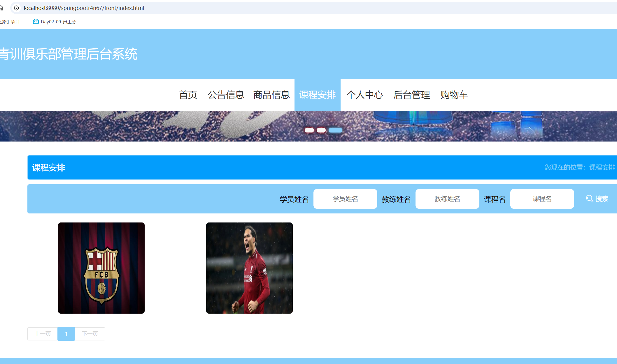Click the 教练姓名 input field

[447, 199]
